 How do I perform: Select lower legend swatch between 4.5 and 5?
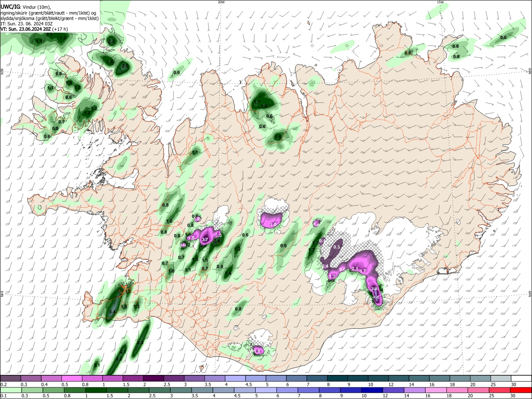244,390
